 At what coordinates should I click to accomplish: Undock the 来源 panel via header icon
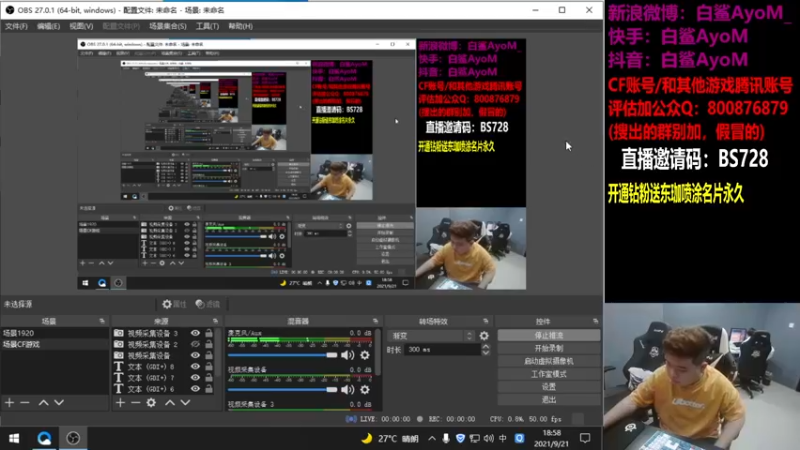(215, 321)
